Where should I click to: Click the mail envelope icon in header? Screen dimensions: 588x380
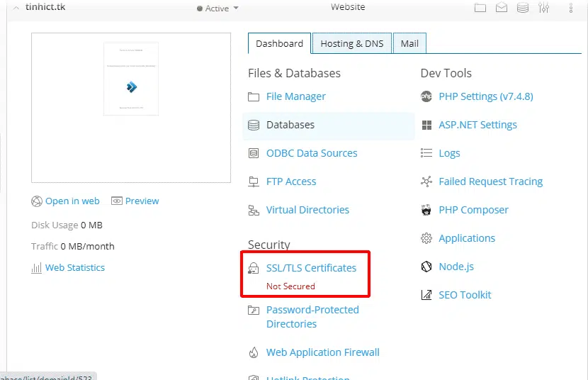click(502, 8)
